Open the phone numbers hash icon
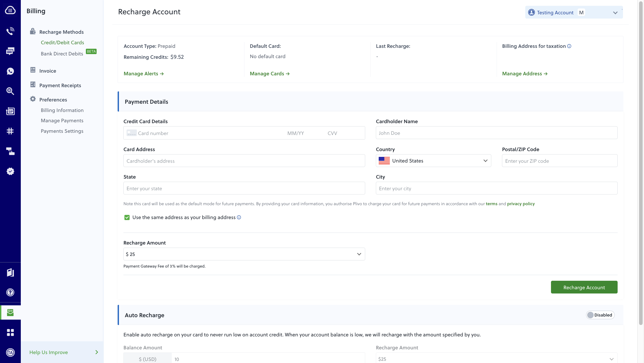 click(x=10, y=131)
